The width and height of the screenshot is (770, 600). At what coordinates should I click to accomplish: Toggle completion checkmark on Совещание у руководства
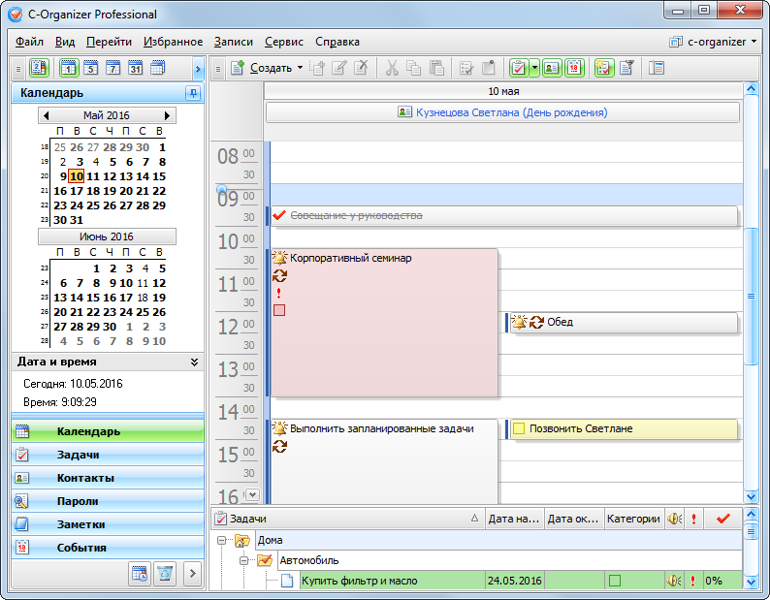pos(279,215)
